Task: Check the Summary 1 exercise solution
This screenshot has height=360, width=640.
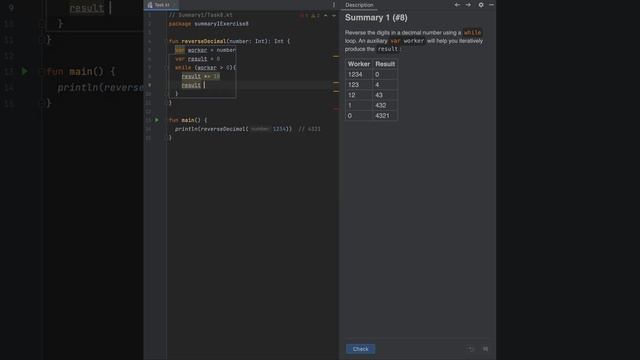Action: 360,349
